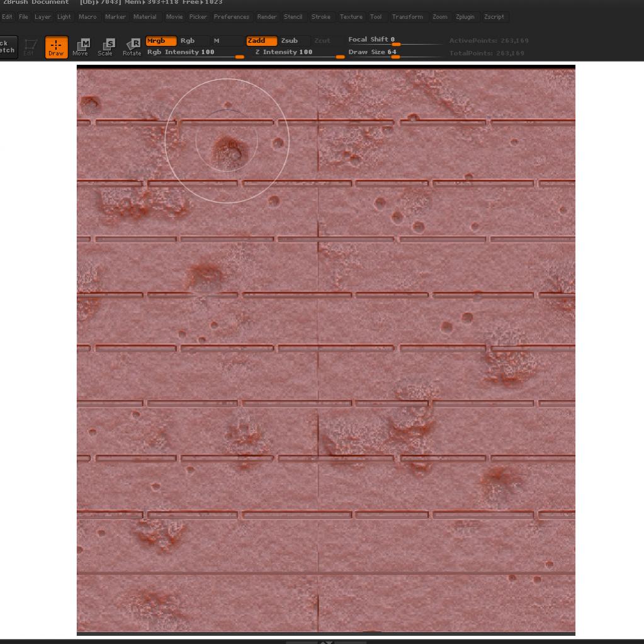Open the Zplugin palette

(x=465, y=17)
